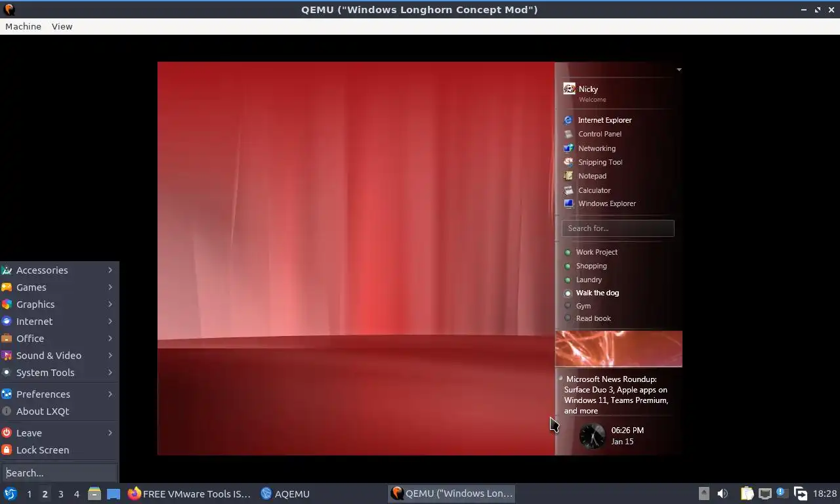Click the Work Project task label

(597, 252)
